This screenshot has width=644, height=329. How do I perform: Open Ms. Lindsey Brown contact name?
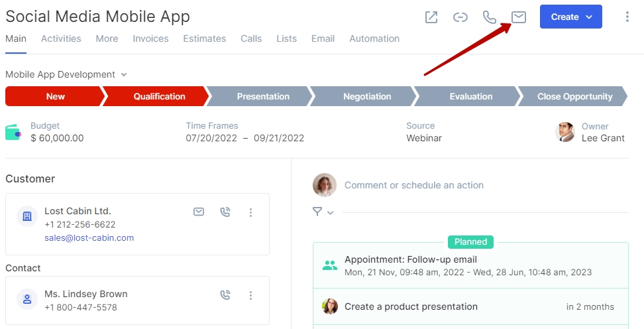pyautogui.click(x=86, y=294)
